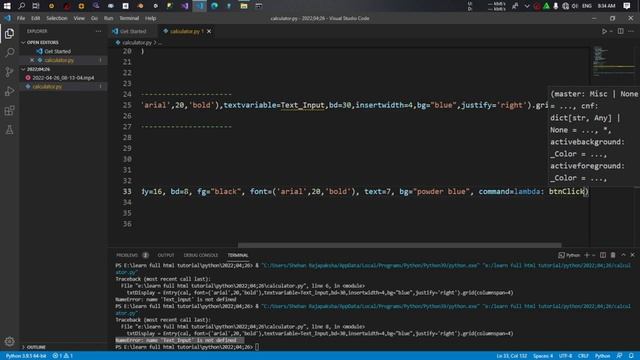Open the Edit menu
This screenshot has width=640, height=360.
(36, 18)
